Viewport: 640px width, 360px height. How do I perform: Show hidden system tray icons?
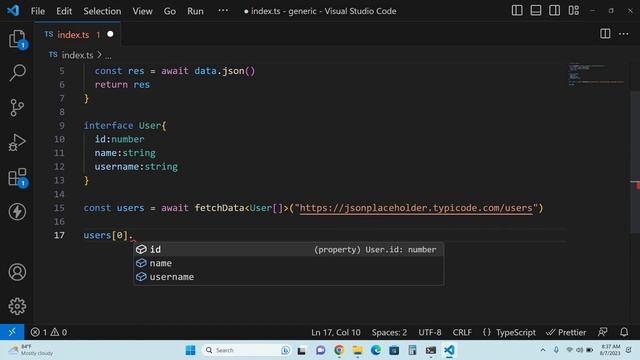pos(543,350)
